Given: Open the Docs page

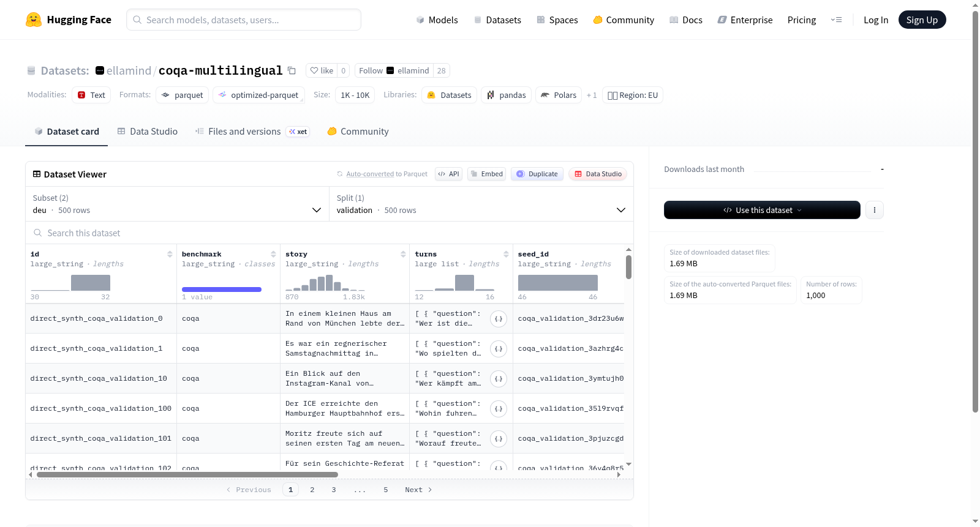Looking at the screenshot, I should pyautogui.click(x=685, y=20).
